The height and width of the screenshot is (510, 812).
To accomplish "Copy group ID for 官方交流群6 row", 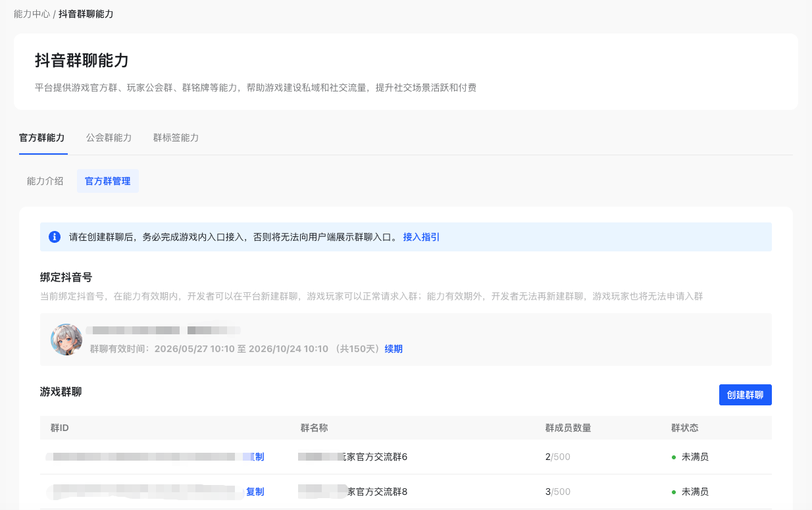I will click(255, 457).
